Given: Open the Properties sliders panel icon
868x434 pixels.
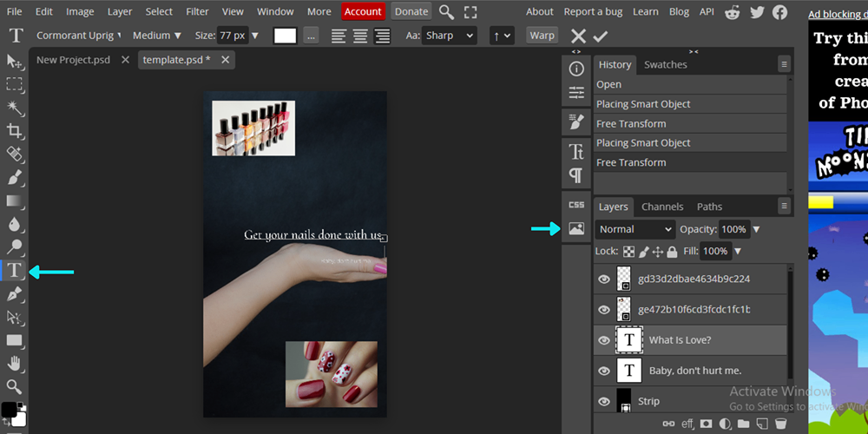Looking at the screenshot, I should click(576, 93).
